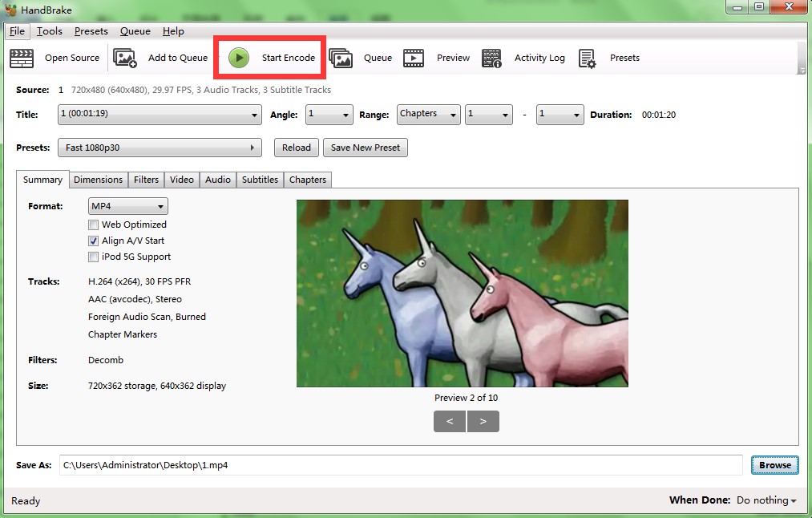Uncheck the Align A/V Start checkbox
The image size is (812, 518).
[x=93, y=241]
